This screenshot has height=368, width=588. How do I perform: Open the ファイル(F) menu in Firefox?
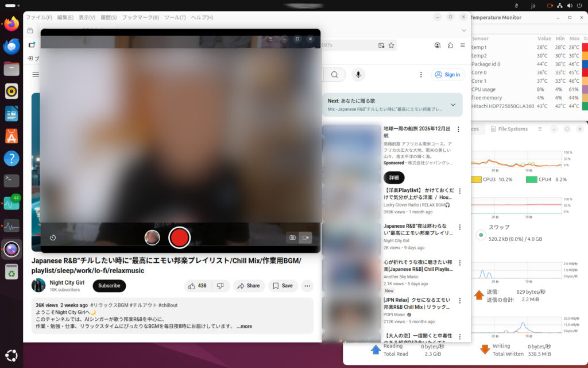coord(38,17)
